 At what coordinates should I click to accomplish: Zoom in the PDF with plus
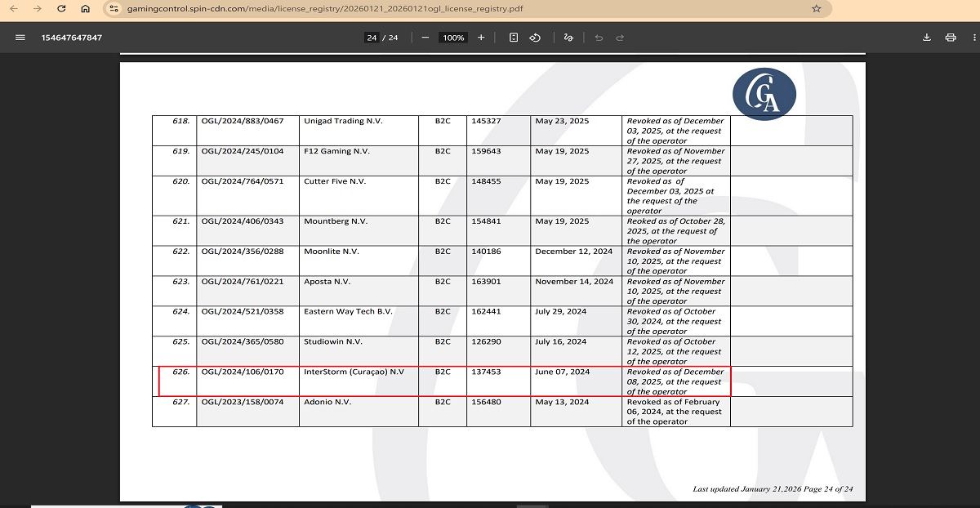click(x=481, y=38)
